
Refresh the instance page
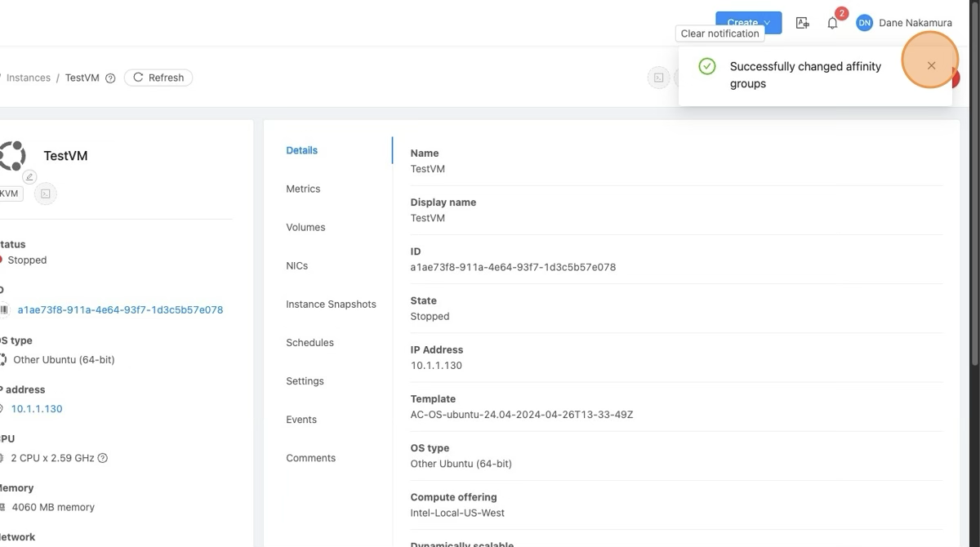coord(158,78)
